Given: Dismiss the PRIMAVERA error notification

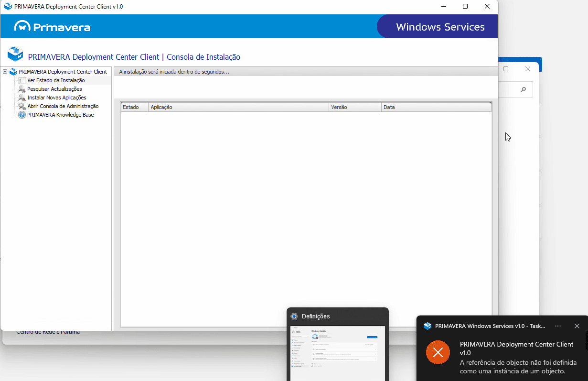Looking at the screenshot, I should click(577, 326).
